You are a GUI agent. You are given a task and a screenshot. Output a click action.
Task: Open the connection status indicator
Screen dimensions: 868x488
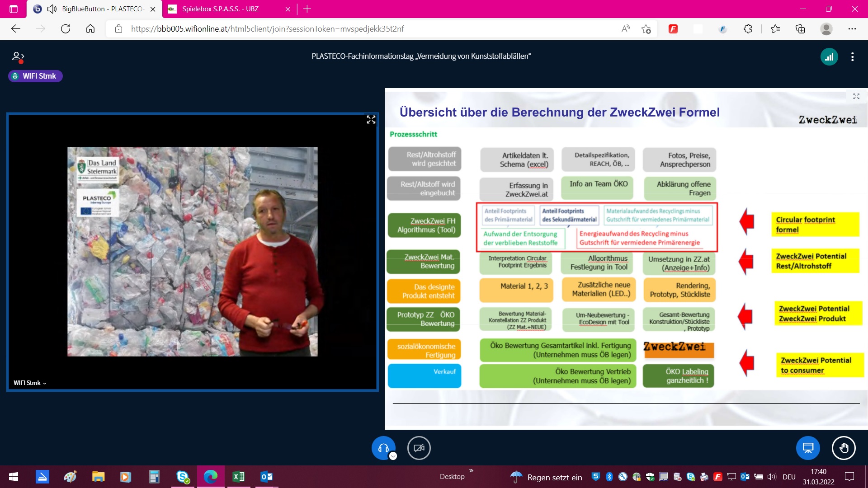click(x=829, y=57)
